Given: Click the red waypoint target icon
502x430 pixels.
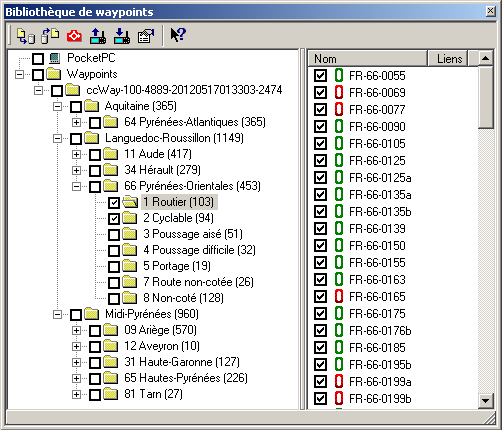Looking at the screenshot, I should (74, 36).
